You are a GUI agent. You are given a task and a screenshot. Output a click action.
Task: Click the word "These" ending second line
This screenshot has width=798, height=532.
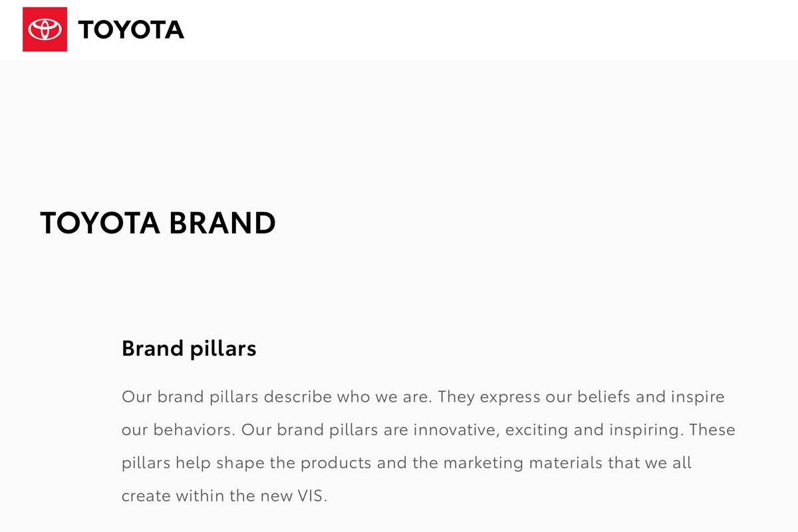coord(712,430)
